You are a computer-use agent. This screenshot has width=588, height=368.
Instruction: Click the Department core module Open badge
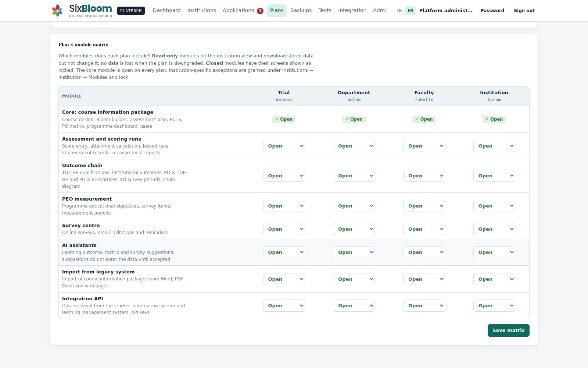(x=354, y=119)
